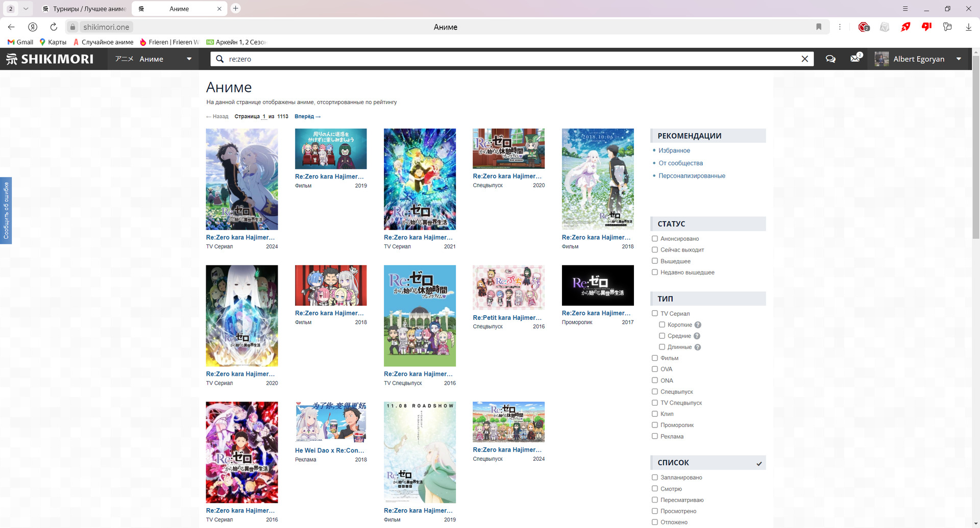Open browser downloads arrow icon
Screen dimensions: 980x528
[x=968, y=27]
